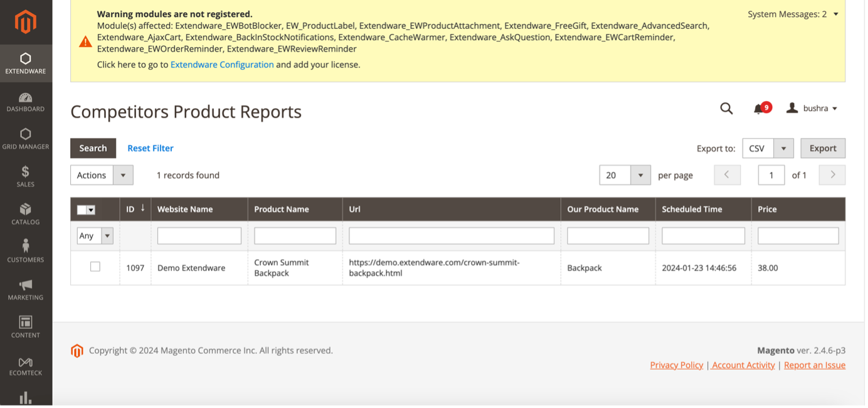Click the Search button
This screenshot has width=868, height=408.
coord(93,148)
